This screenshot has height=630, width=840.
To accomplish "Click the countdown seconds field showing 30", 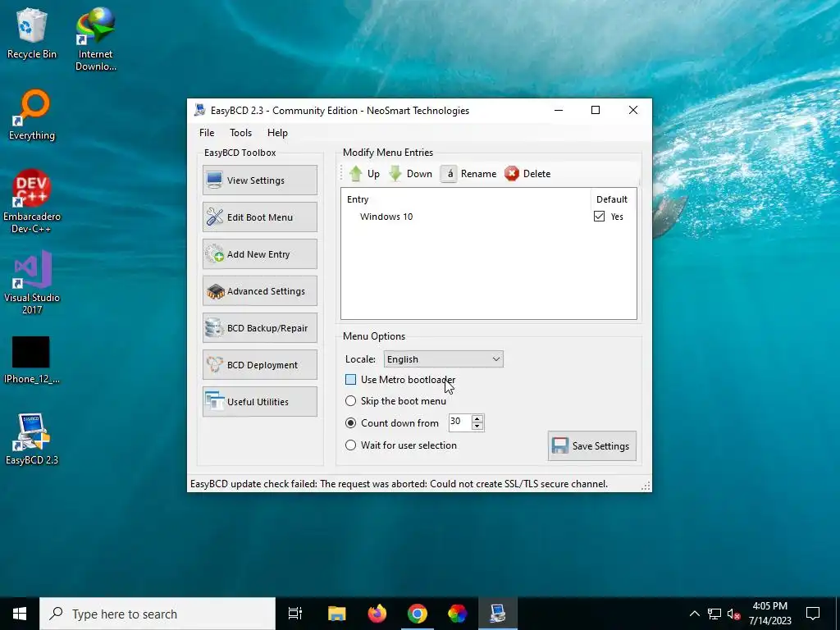I will coord(459,422).
